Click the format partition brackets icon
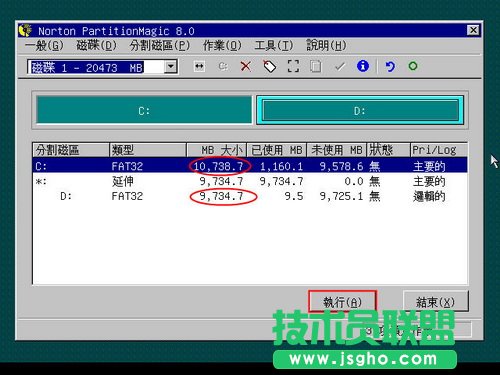 tap(293, 66)
